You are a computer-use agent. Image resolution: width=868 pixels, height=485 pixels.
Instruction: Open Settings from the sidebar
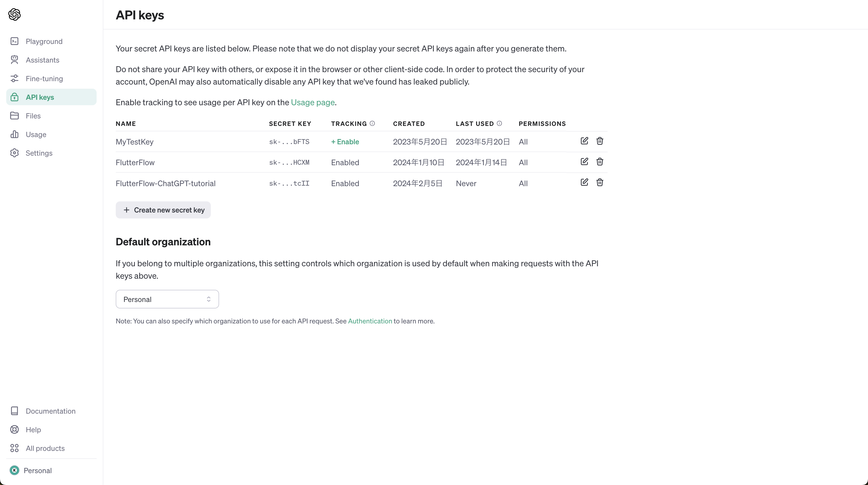(39, 153)
